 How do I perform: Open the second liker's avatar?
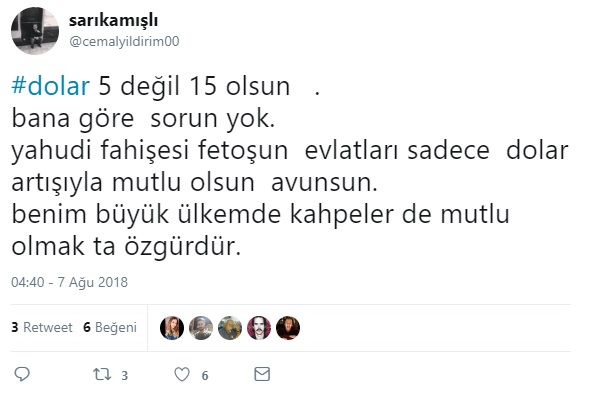point(201,328)
